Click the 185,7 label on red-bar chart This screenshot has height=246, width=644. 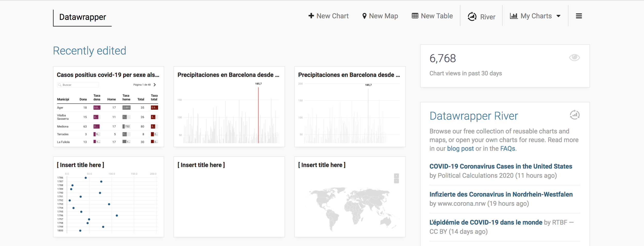(258, 84)
